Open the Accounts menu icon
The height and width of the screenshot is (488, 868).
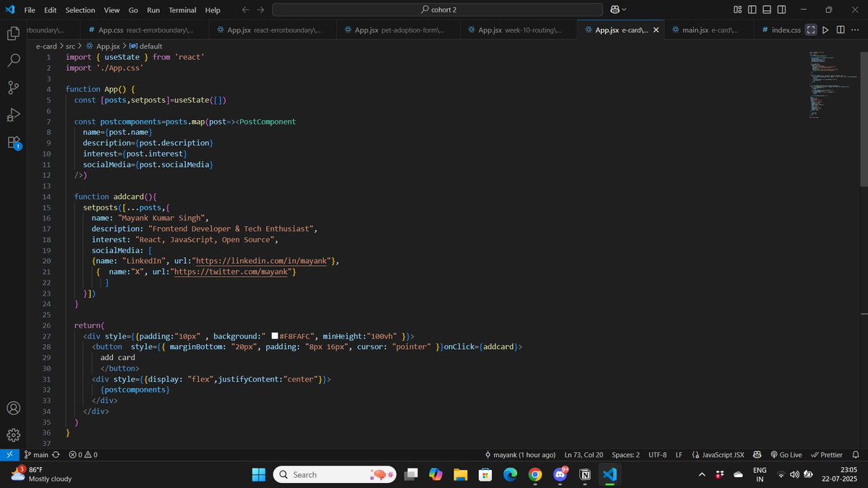(13, 408)
